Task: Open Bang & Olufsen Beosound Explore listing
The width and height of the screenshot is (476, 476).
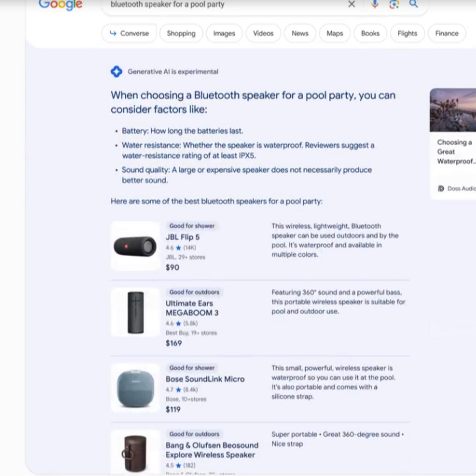Action: 211,450
